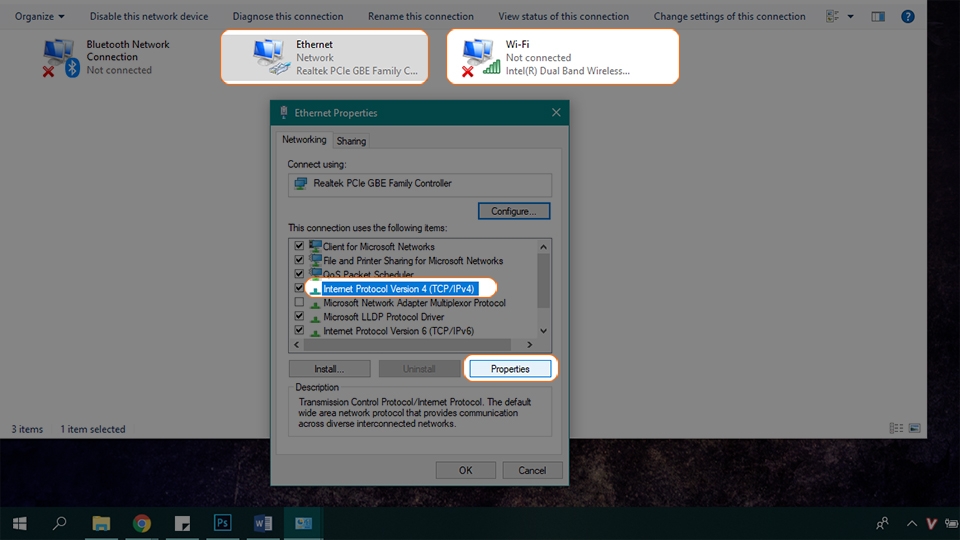This screenshot has width=960, height=540.
Task: Click the list scroll down arrow
Action: [x=543, y=331]
